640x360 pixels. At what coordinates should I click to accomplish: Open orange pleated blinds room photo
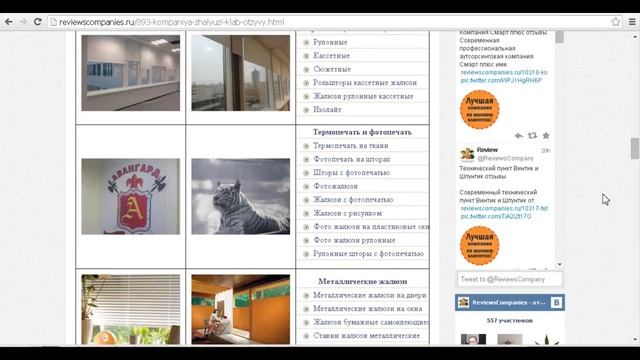[x=241, y=309]
